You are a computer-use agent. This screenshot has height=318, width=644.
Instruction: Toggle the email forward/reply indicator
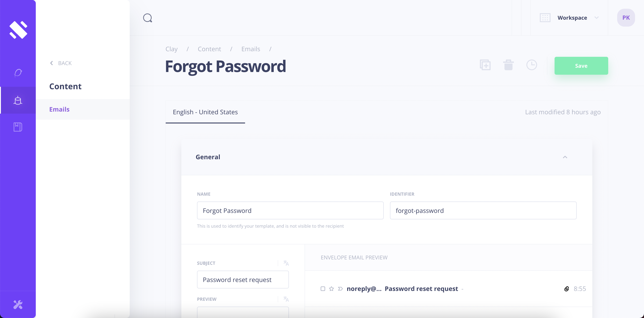click(x=341, y=288)
